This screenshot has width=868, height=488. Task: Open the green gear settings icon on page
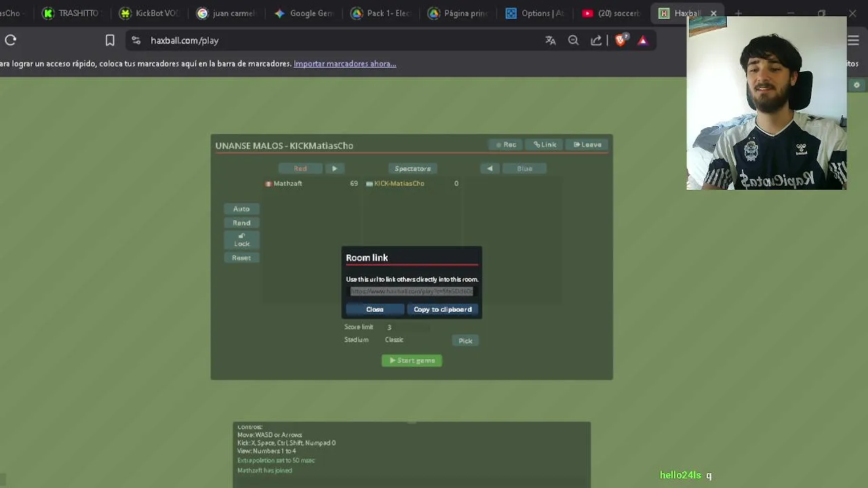click(x=856, y=85)
